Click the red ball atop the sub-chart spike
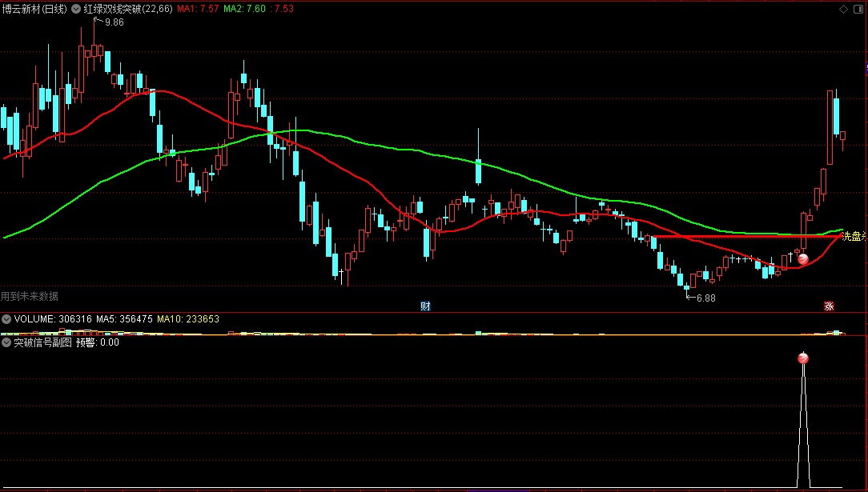The height and width of the screenshot is (492, 868). click(x=803, y=358)
